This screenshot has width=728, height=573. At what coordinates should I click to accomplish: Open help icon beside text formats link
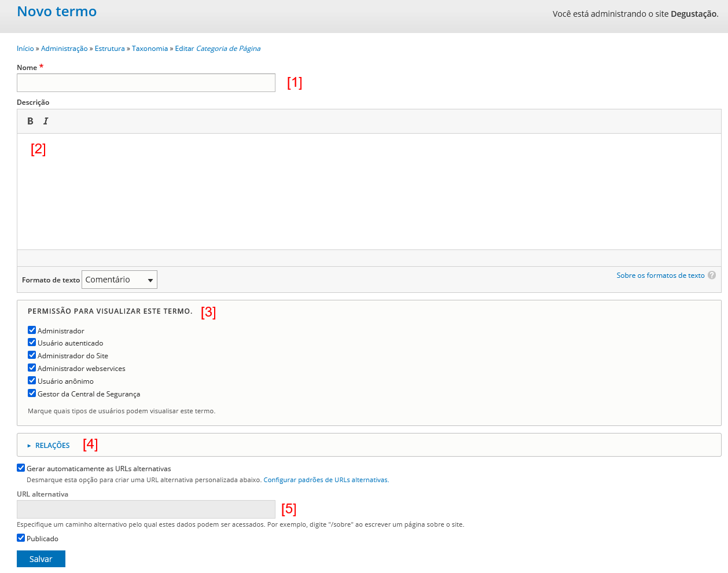(x=712, y=276)
